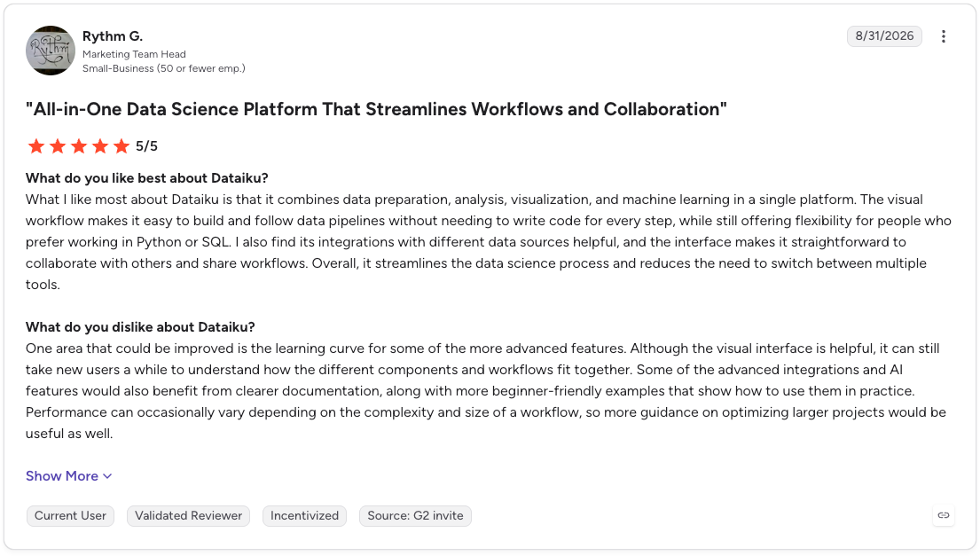
Task: Expand review with Show More
Action: point(69,476)
